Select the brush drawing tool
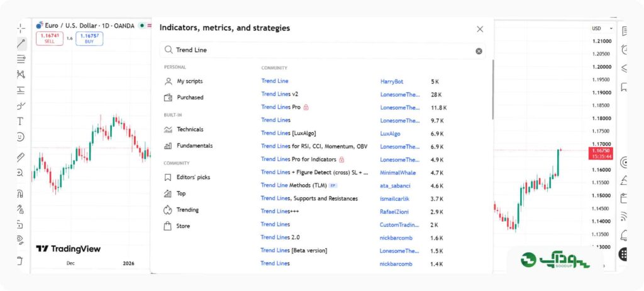 pyautogui.click(x=21, y=106)
